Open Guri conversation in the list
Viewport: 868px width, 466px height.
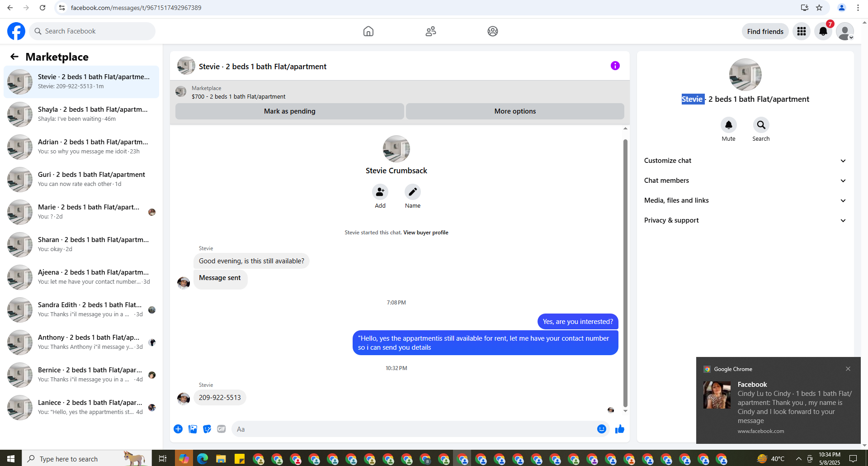81,180
